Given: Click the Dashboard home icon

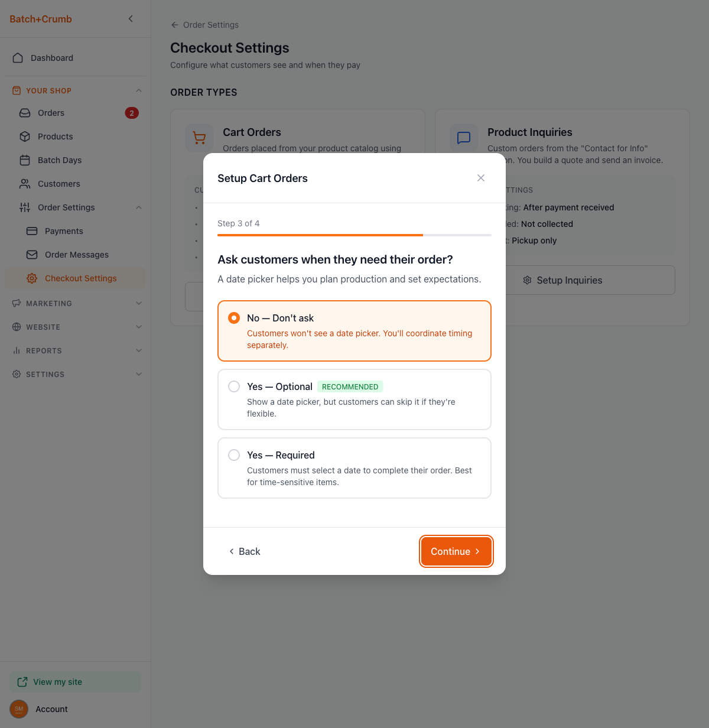Looking at the screenshot, I should [x=18, y=58].
